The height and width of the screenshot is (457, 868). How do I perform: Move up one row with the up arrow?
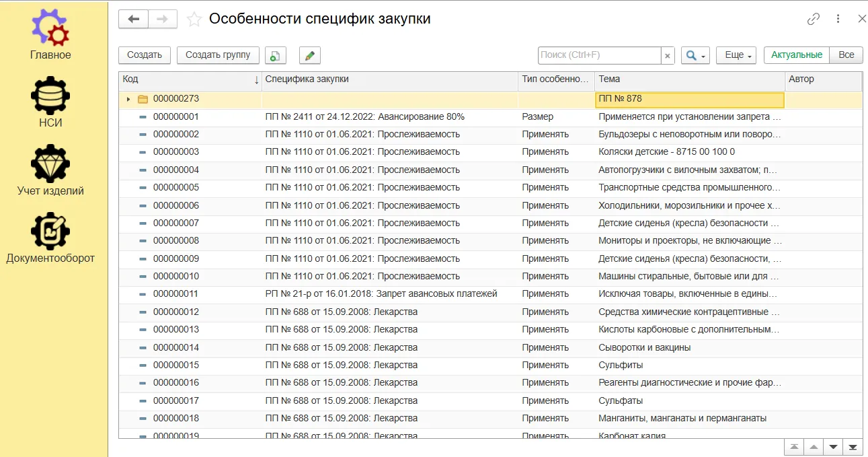(814, 447)
